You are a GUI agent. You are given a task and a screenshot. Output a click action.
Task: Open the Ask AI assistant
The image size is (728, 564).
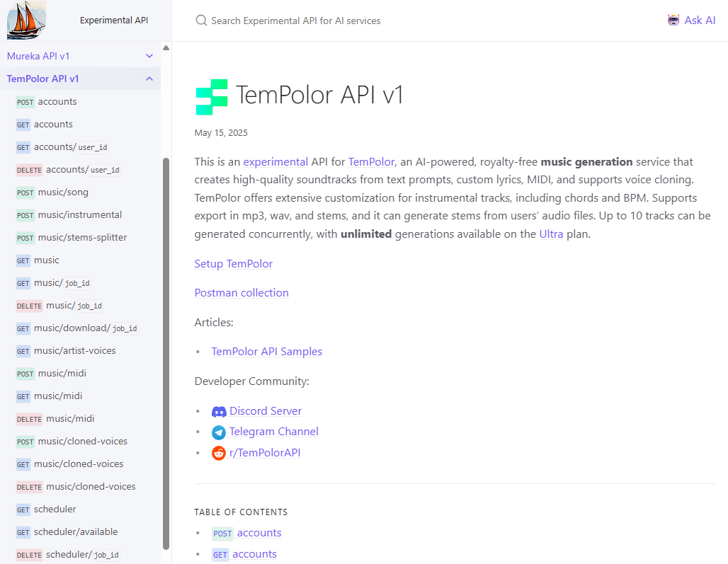(x=691, y=20)
